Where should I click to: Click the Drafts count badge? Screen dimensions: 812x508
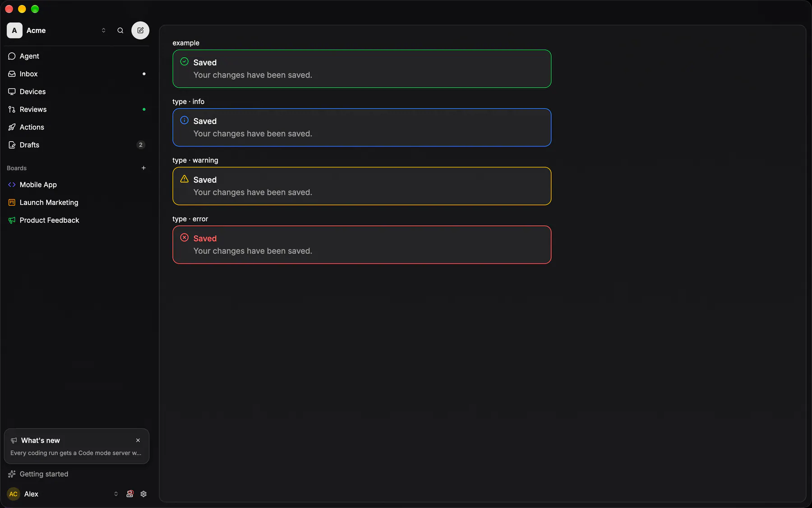[141, 145]
